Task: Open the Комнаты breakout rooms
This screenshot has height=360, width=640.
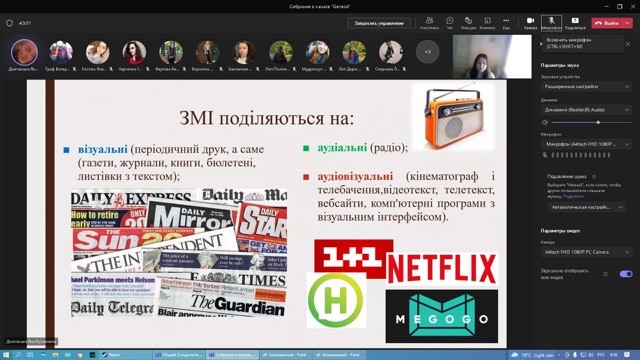Action: pyautogui.click(x=487, y=23)
